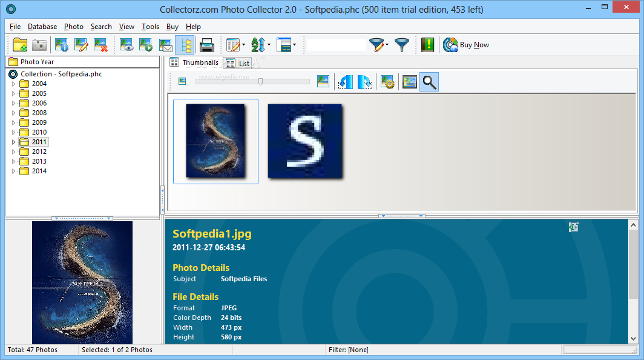Click the small thumbnail size icon
This screenshot has height=360, width=644.
tap(182, 81)
